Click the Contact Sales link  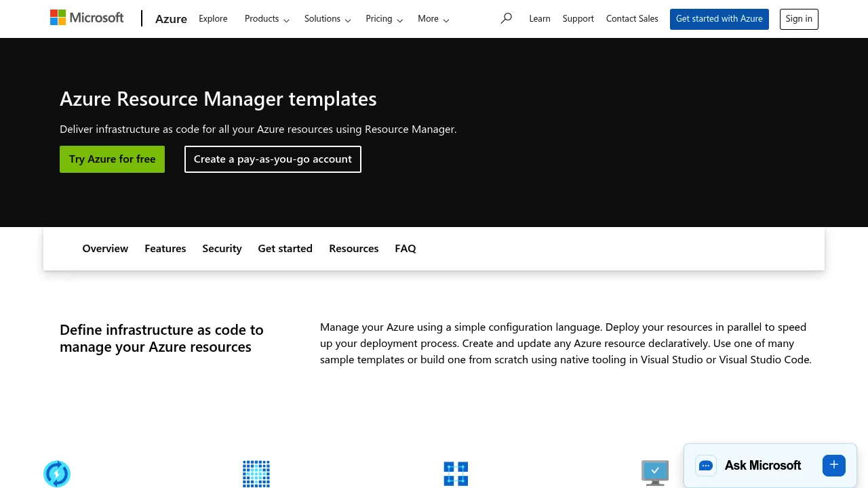coord(632,19)
